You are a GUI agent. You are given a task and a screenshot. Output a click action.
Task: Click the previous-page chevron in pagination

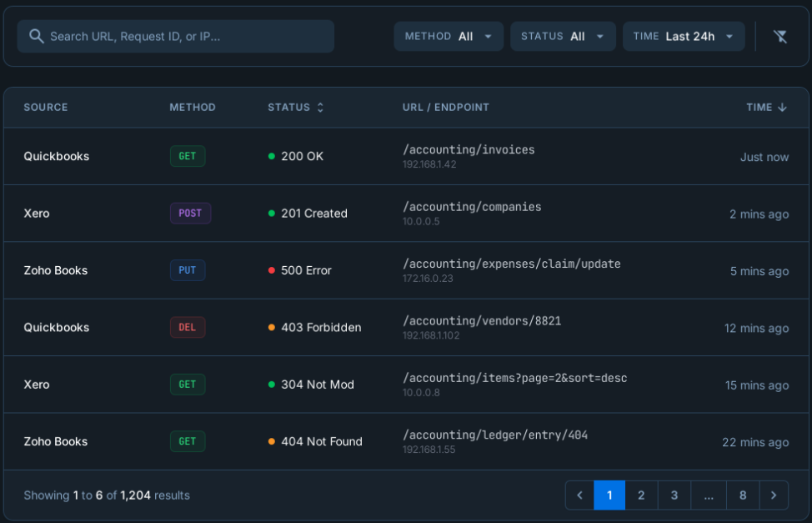(x=579, y=495)
